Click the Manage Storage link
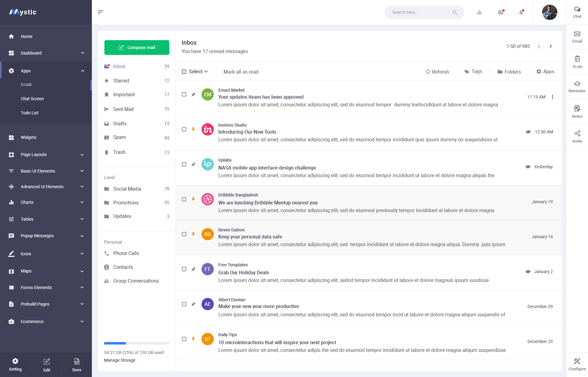Image resolution: width=588 pixels, height=377 pixels. (119, 360)
